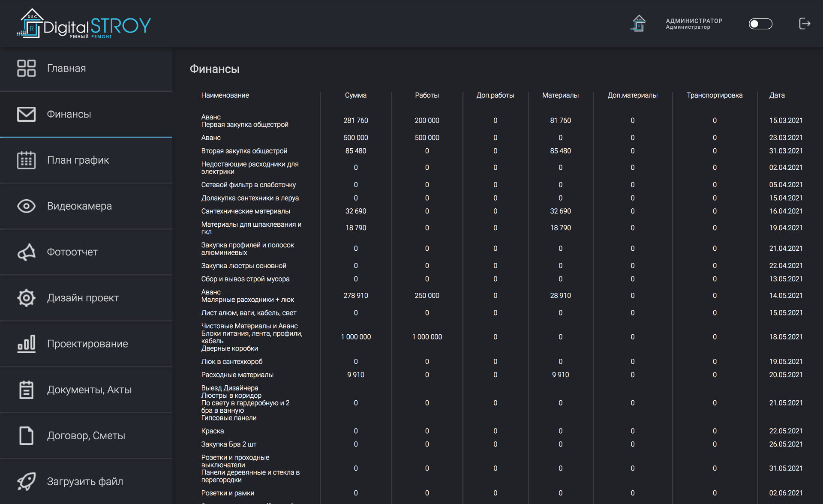823x504 pixels.
Task: Select row Сетевой фильтр в слаботочку
Action: coord(502,185)
